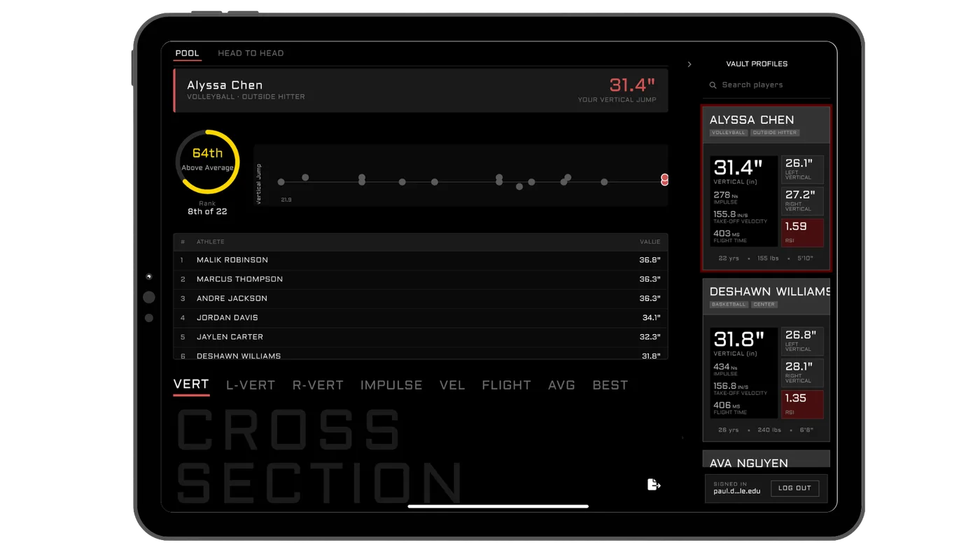Image resolution: width=980 pixels, height=552 pixels.
Task: Select the FLIGHT metric tab
Action: (506, 385)
